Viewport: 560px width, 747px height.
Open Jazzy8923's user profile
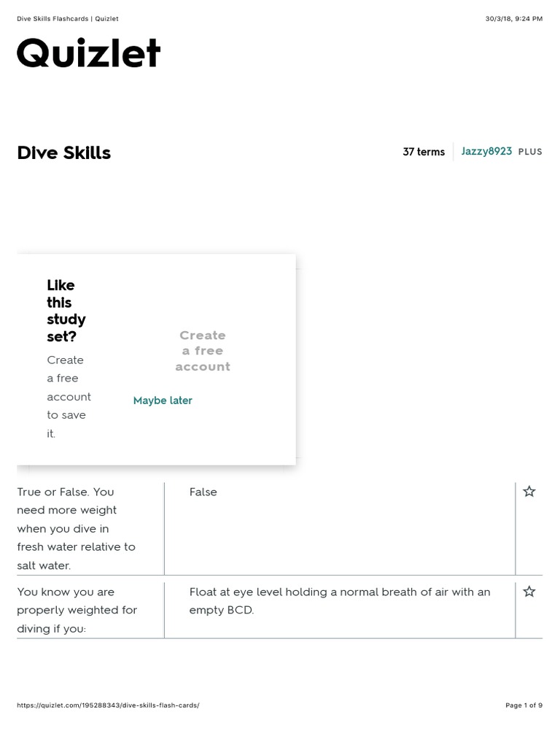(486, 151)
